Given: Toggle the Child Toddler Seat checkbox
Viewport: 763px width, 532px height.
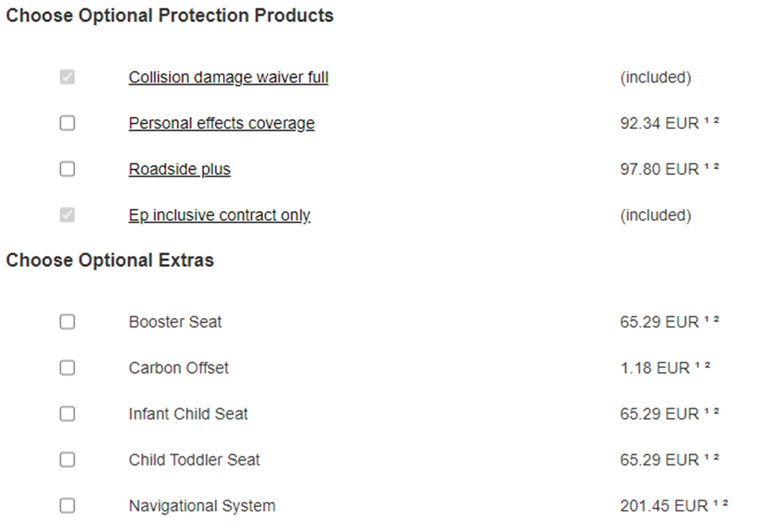Looking at the screenshot, I should click(x=67, y=460).
